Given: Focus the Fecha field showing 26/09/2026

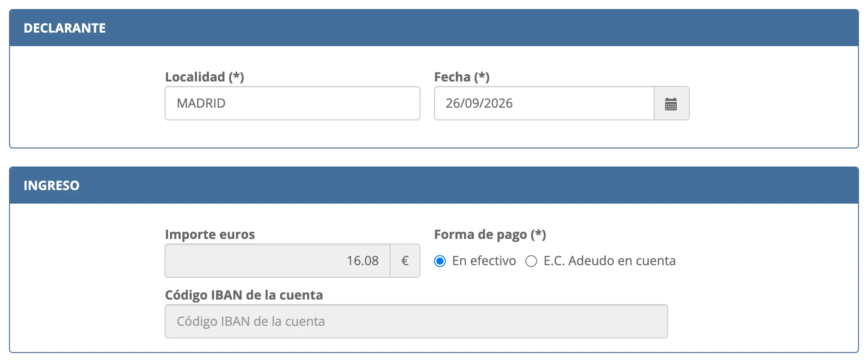Looking at the screenshot, I should pos(544,103).
